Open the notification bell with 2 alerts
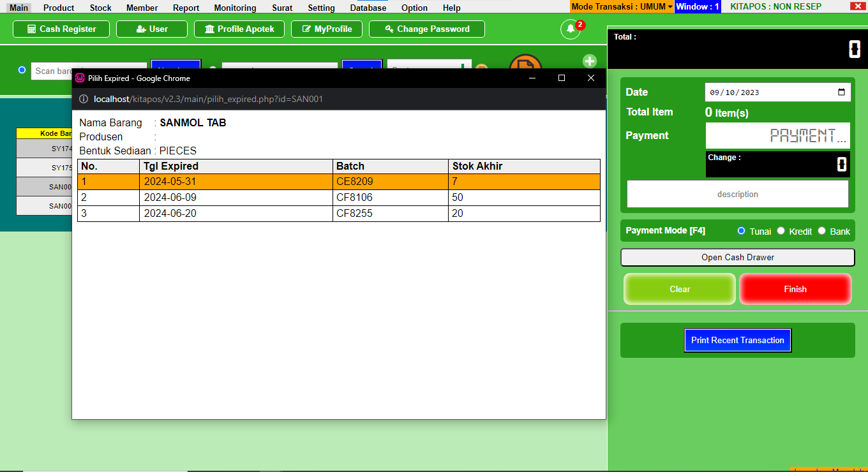The height and width of the screenshot is (472, 868). [x=570, y=29]
